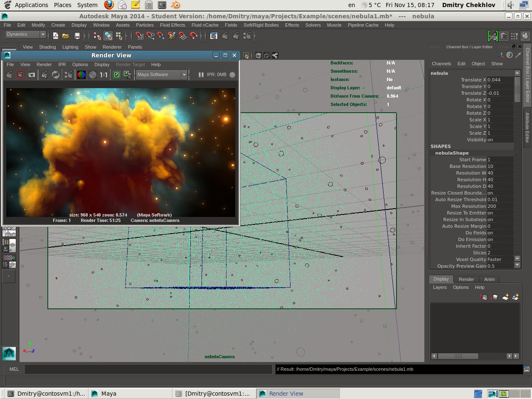
Task: Select by object type mode icon
Action: click(x=108, y=36)
